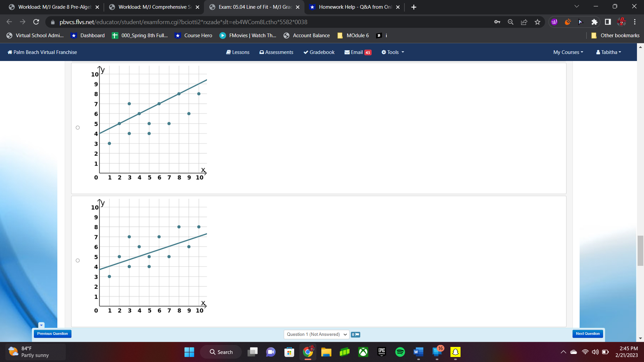Open saved passwords key icon
The image size is (644, 362).
497,22
